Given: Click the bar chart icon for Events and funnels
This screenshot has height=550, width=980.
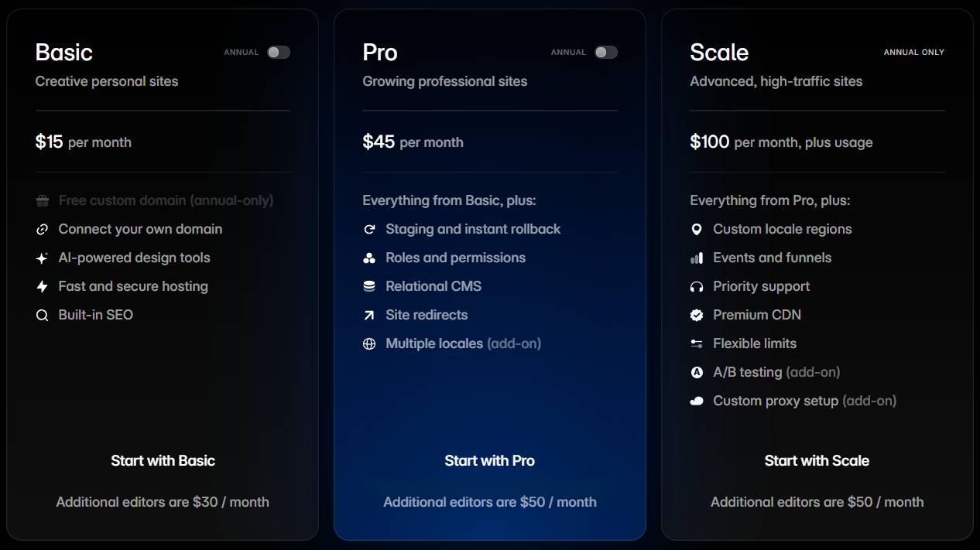Looking at the screenshot, I should point(697,258).
